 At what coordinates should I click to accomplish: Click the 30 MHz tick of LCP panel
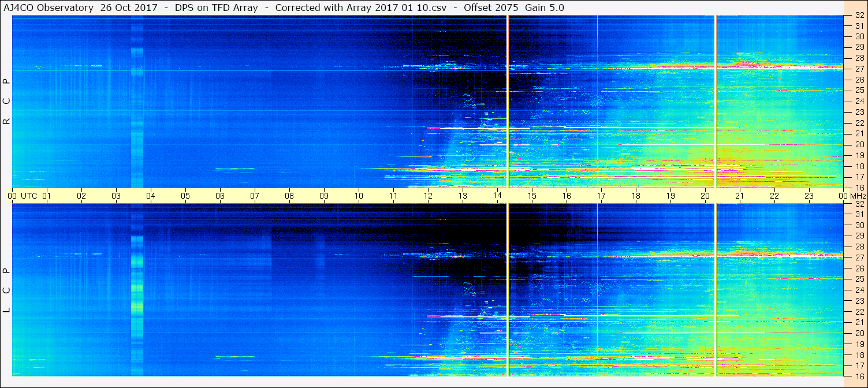coord(859,225)
